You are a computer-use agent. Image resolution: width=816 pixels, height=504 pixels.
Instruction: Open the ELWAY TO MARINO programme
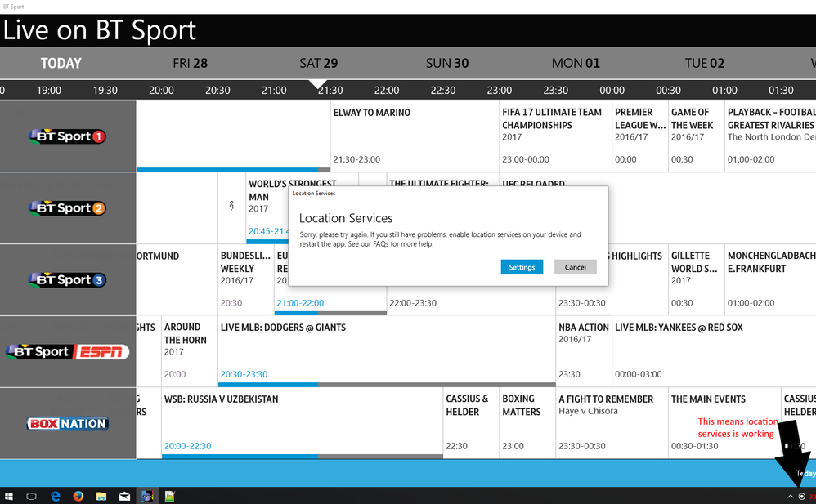[415, 136]
